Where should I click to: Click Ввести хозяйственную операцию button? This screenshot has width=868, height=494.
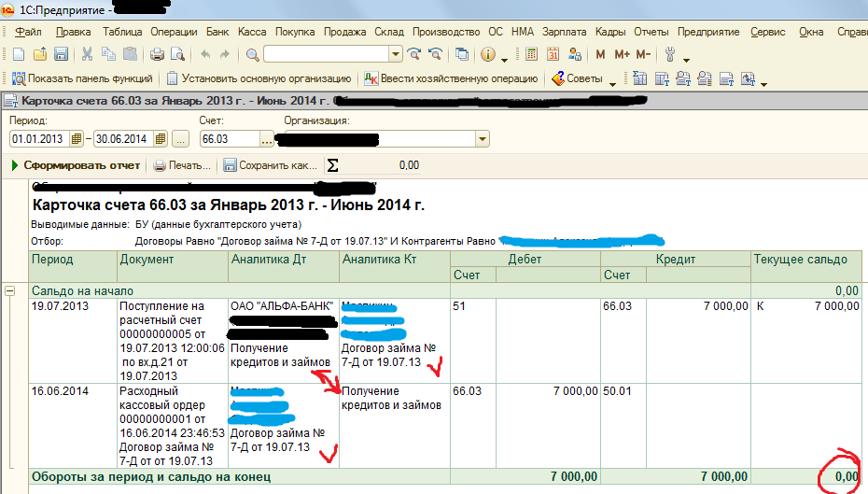452,78
